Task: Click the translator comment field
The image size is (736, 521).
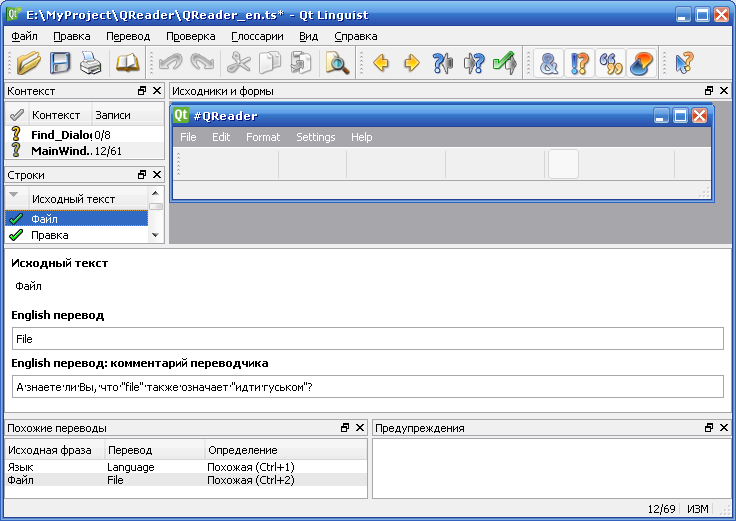Action: [x=368, y=387]
